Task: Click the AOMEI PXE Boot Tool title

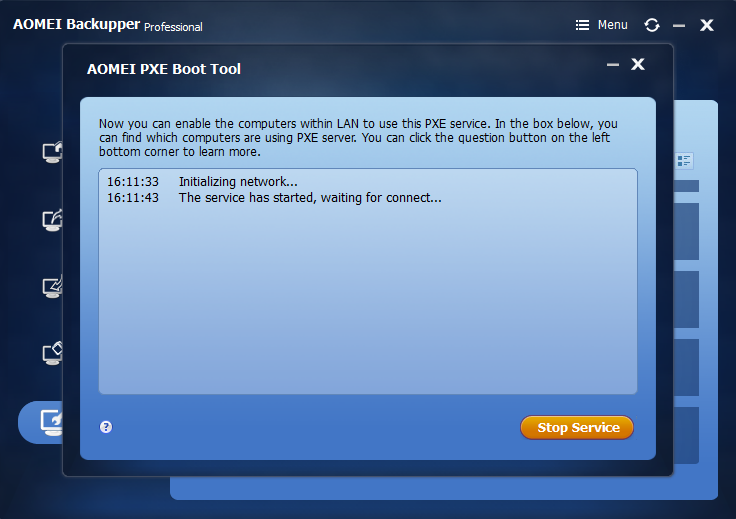Action: 164,69
